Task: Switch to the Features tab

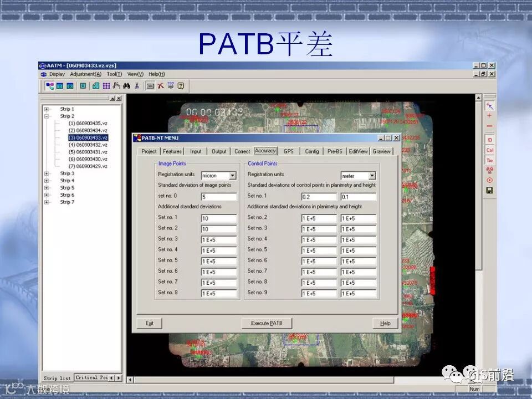Action: (x=172, y=151)
